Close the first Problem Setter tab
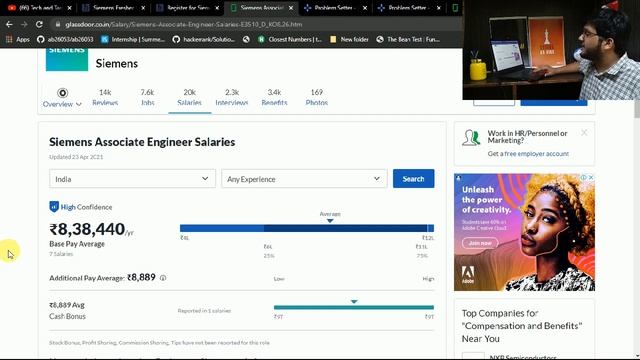The height and width of the screenshot is (360, 640). tap(365, 8)
